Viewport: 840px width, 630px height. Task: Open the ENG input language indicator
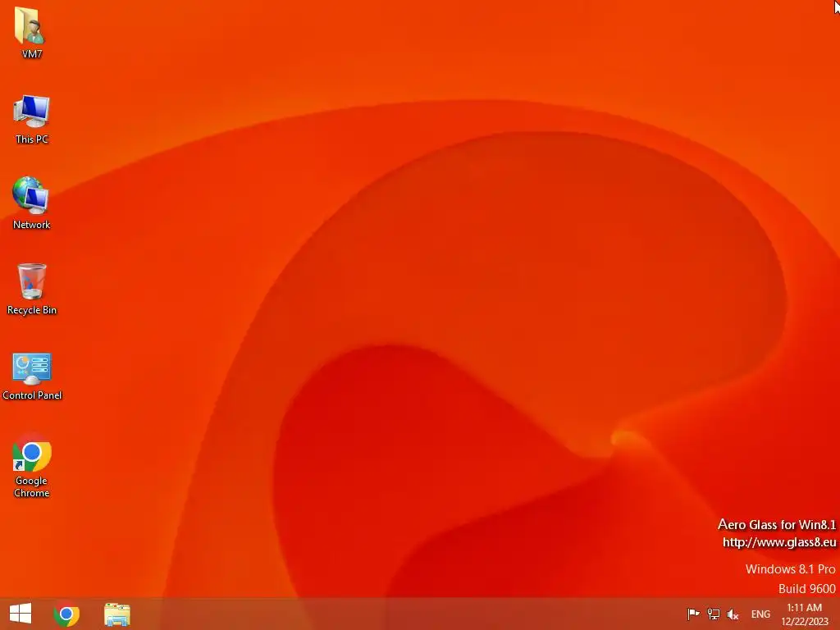coord(760,614)
